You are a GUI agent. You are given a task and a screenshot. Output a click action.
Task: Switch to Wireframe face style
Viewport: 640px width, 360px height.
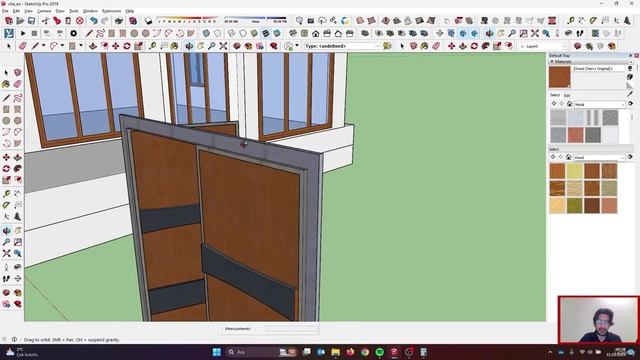[231, 33]
